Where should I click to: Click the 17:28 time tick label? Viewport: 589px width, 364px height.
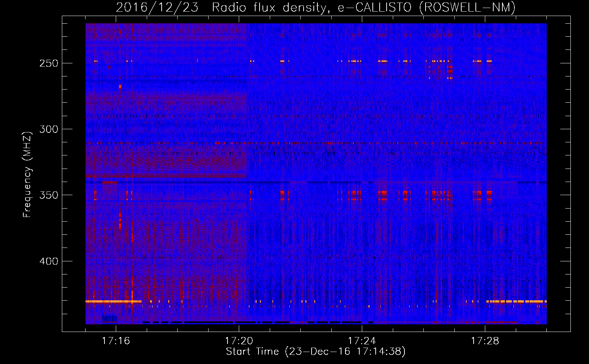point(485,341)
